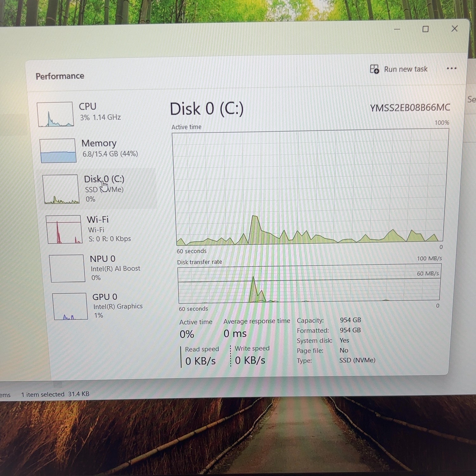This screenshot has width=476, height=476.
Task: Click the NPU 0 mini graph thumbnail
Action: pos(67,268)
